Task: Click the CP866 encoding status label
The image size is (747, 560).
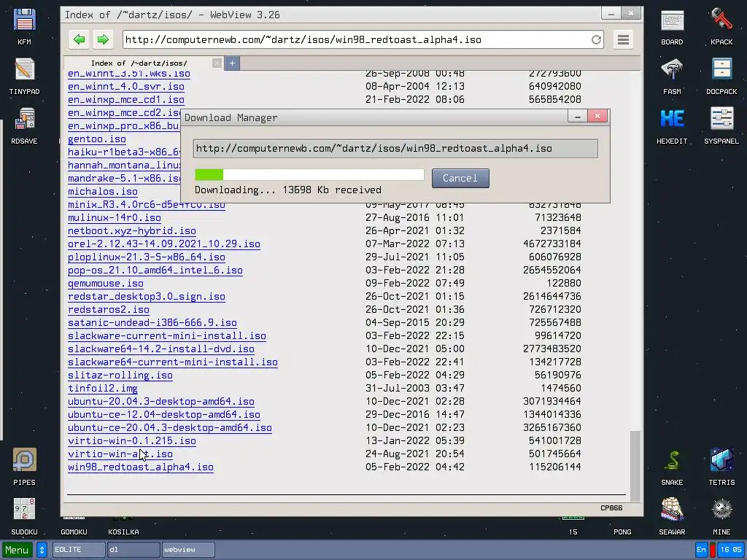Action: point(611,507)
